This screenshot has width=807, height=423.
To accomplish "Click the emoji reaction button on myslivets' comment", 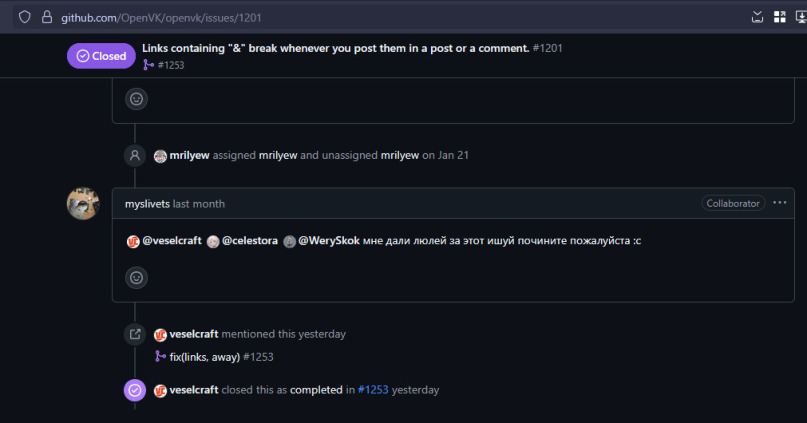I will [136, 277].
